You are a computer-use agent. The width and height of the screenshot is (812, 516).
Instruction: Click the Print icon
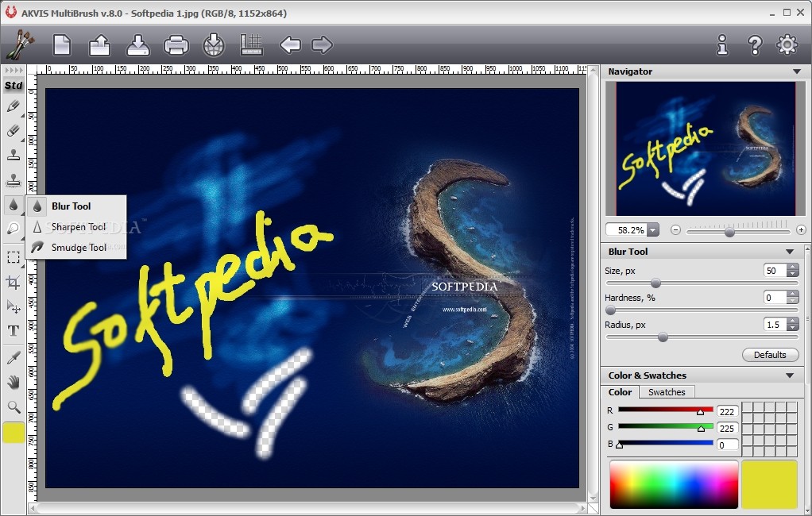click(176, 44)
